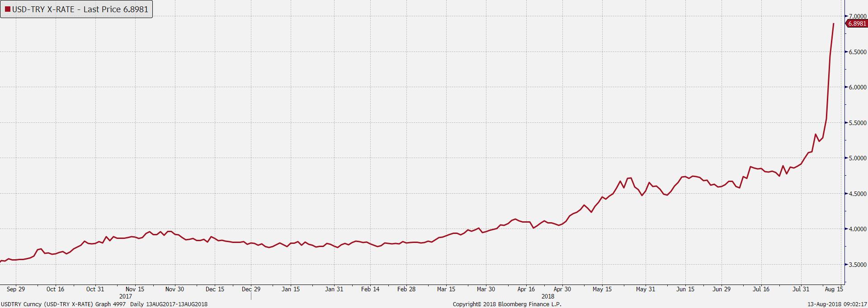The height and width of the screenshot is (308, 868).
Task: Select the 13-Aug-2018 timestamp
Action: (x=837, y=304)
